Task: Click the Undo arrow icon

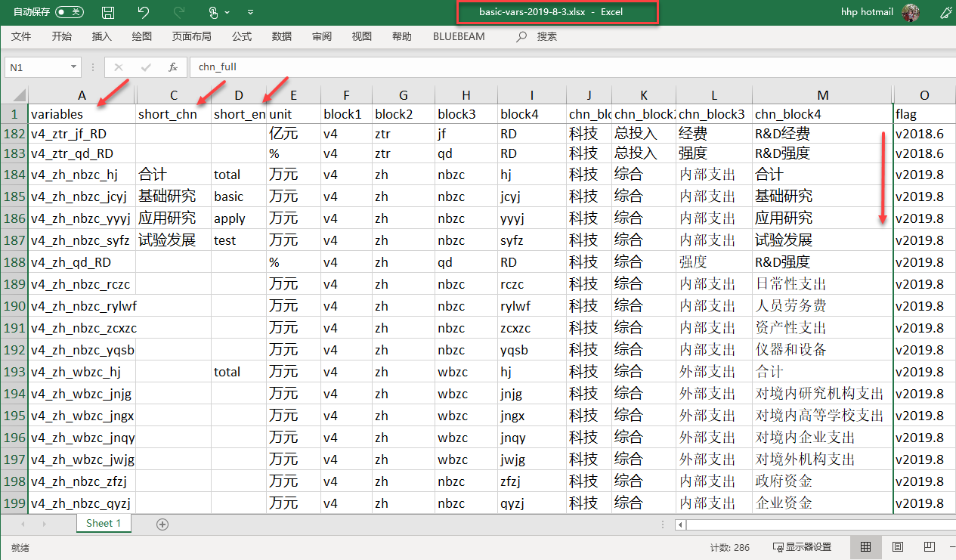Action: (x=144, y=13)
